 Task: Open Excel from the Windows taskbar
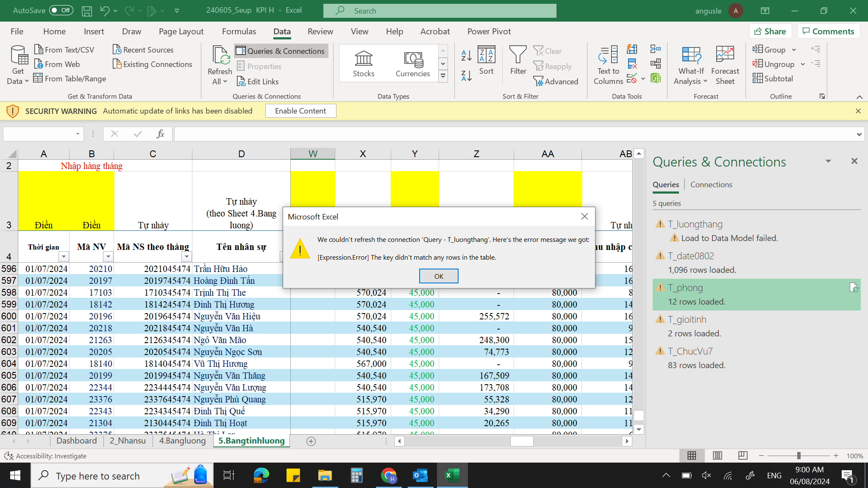[x=452, y=476]
